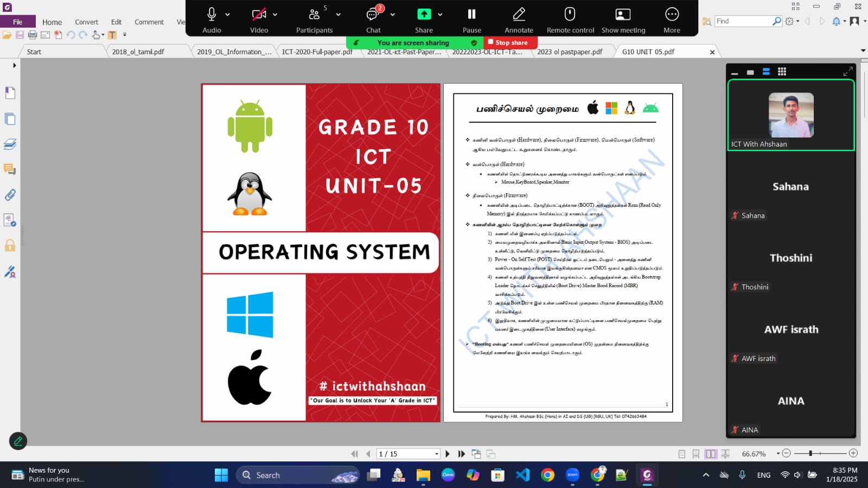Toggle facing two-page view mode
This screenshot has height=488, width=868.
point(711,454)
